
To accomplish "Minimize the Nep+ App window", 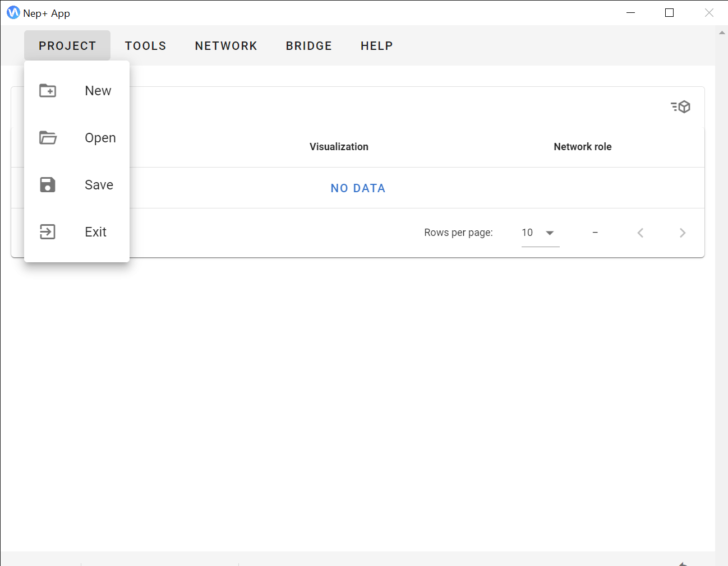I will pos(630,13).
